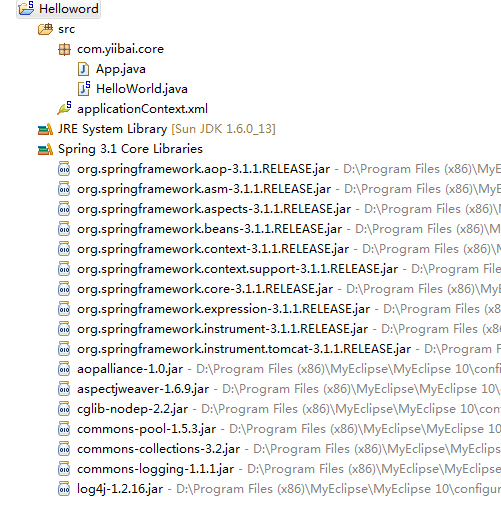The width and height of the screenshot is (501, 511).
Task: Select commons-logging-1.1.1.jar entry
Action: pos(155,469)
